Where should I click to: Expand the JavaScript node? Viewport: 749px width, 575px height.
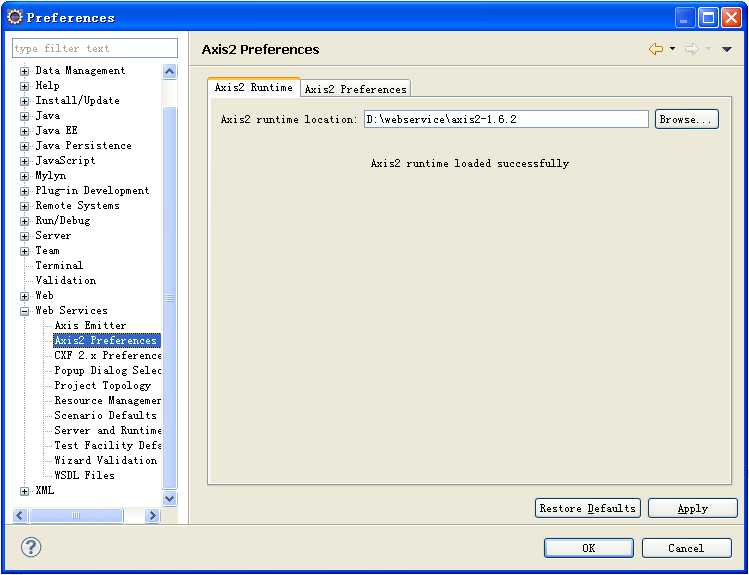(24, 161)
